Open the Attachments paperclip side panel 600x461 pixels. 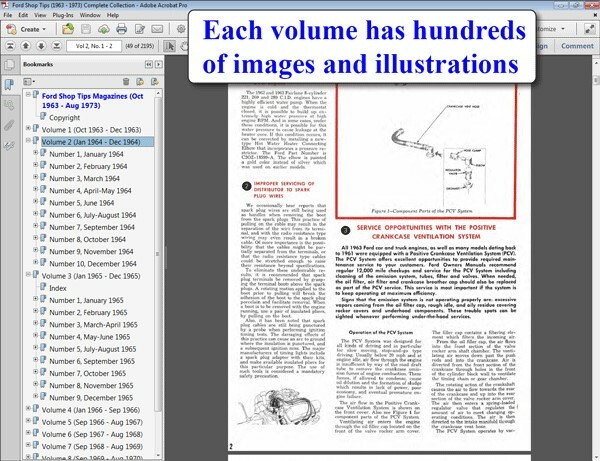[9, 127]
